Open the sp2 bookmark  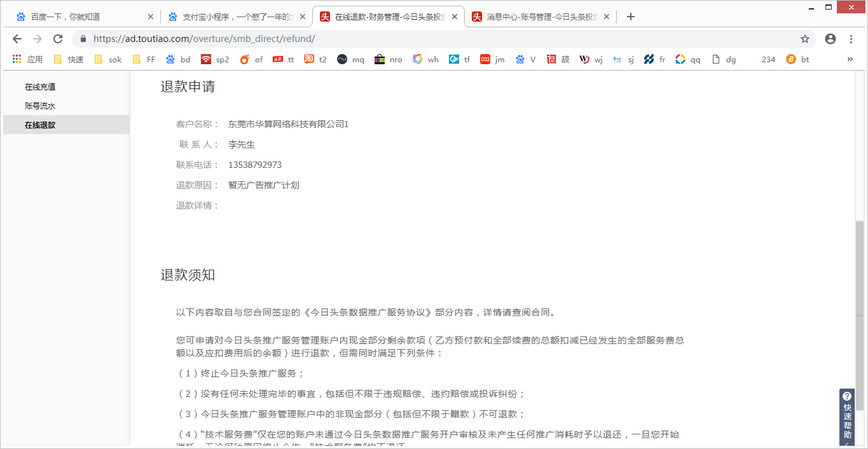click(x=215, y=59)
